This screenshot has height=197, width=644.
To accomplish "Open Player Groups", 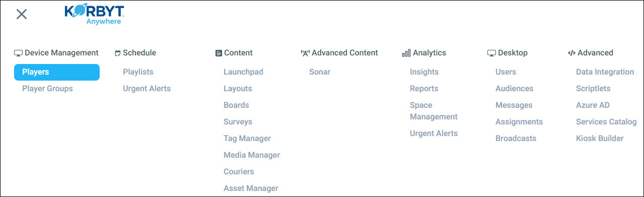I will click(x=47, y=89).
